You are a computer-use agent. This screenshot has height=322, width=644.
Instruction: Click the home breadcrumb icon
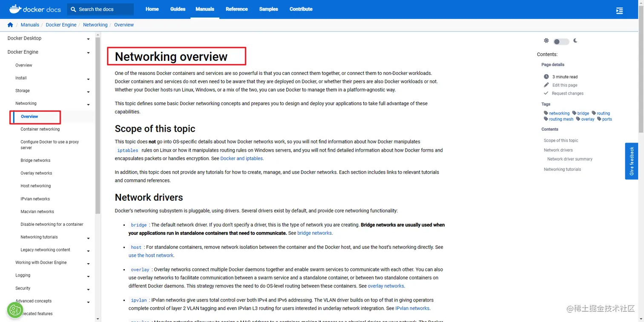(x=10, y=25)
